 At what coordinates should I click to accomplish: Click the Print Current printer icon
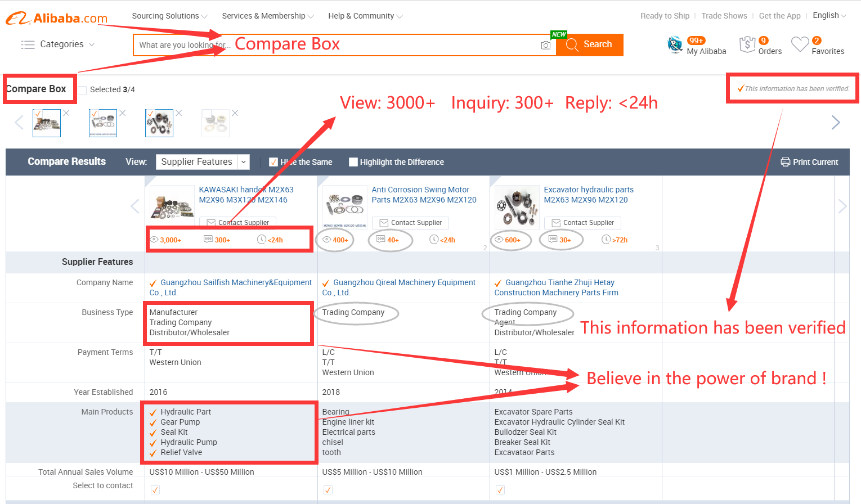click(x=785, y=162)
